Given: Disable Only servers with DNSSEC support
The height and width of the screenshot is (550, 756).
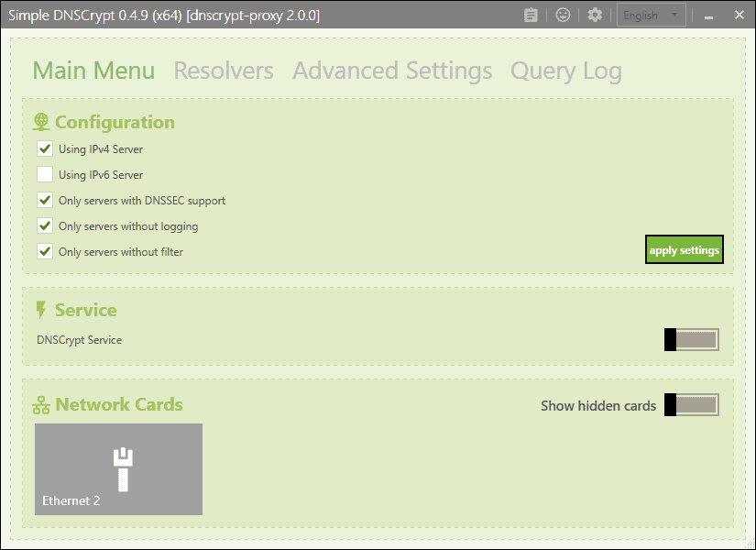Looking at the screenshot, I should (44, 200).
